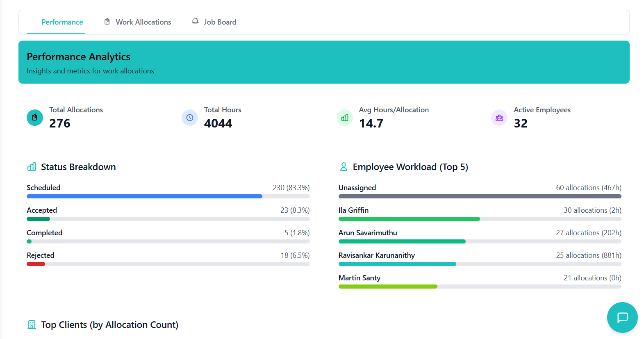Click Martin Santy's allocations count
This screenshot has width=644, height=339.
coord(592,278)
